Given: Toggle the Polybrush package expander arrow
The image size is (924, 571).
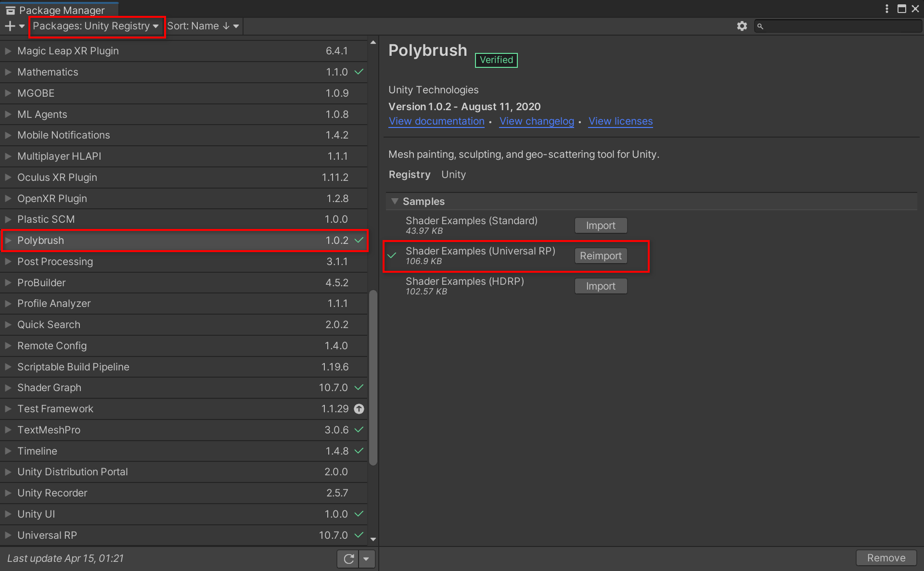Looking at the screenshot, I should 9,240.
